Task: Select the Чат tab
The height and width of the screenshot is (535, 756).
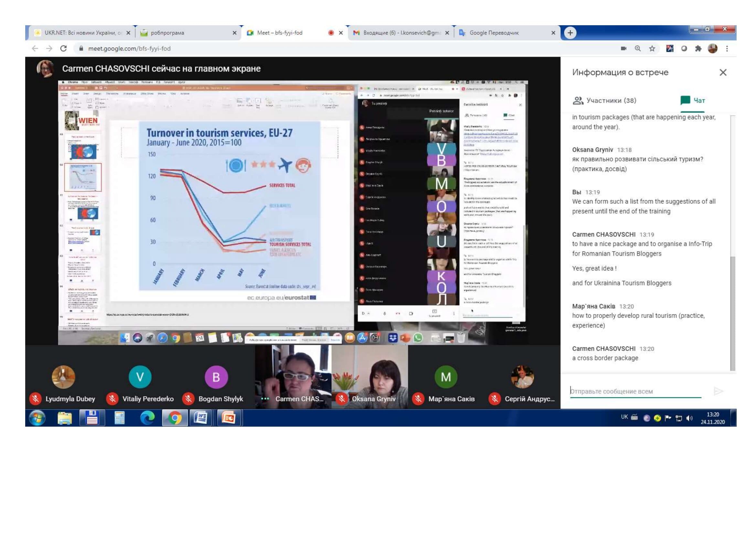Action: (693, 101)
